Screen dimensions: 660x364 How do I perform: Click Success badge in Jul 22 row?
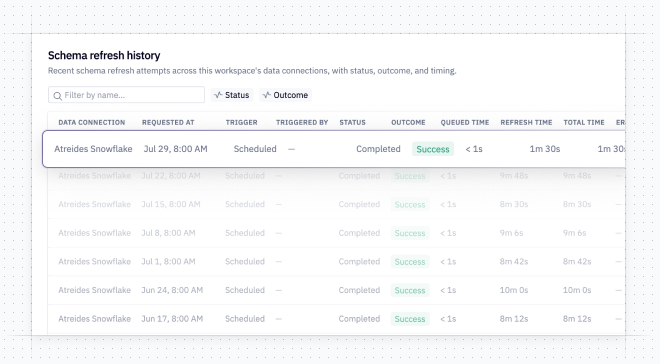(410, 176)
